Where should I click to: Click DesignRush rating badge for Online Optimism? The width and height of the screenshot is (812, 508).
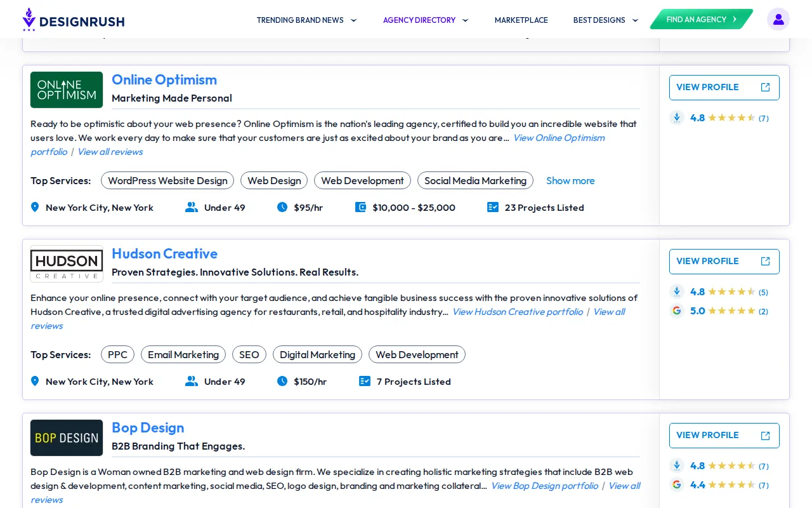pyautogui.click(x=677, y=117)
